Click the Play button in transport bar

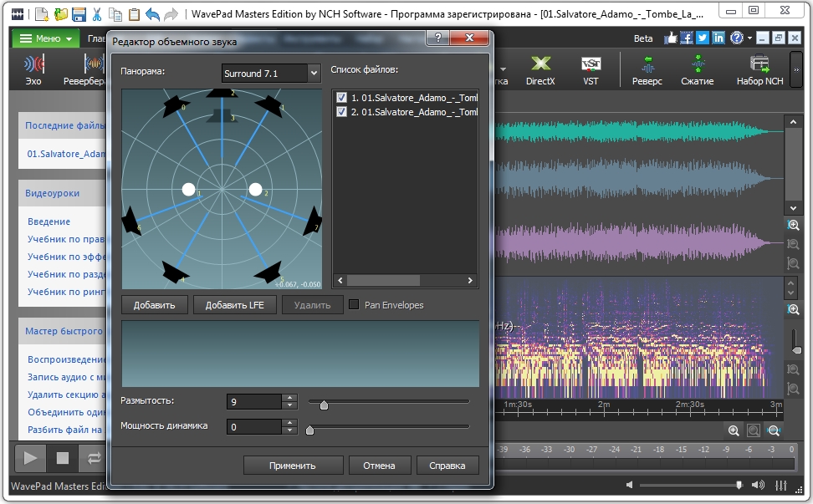pyautogui.click(x=30, y=458)
